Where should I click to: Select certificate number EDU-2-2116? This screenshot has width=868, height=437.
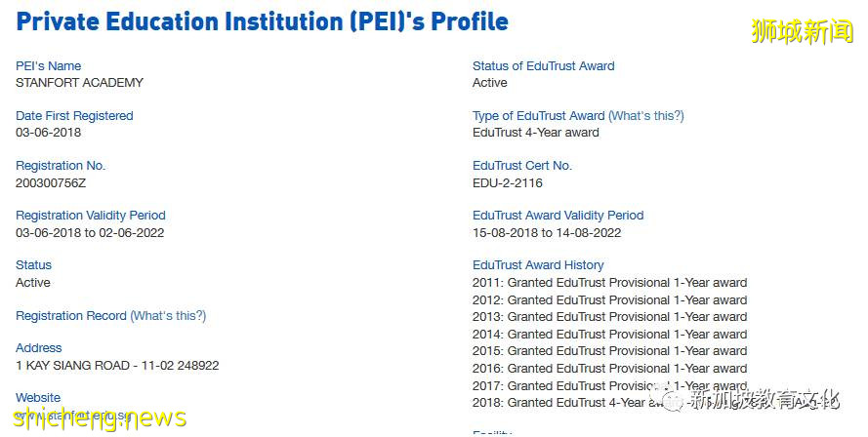(x=508, y=182)
